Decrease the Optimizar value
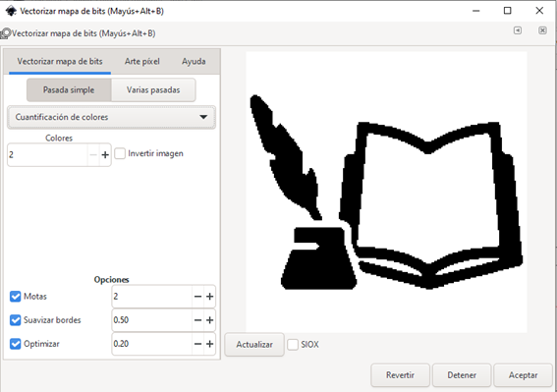 coord(197,344)
